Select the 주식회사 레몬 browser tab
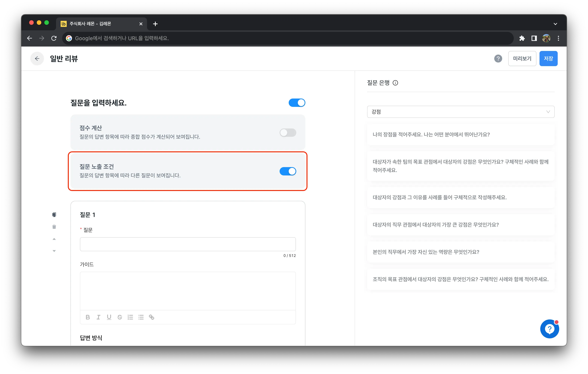Screen dimensions: 588x374 101,24
